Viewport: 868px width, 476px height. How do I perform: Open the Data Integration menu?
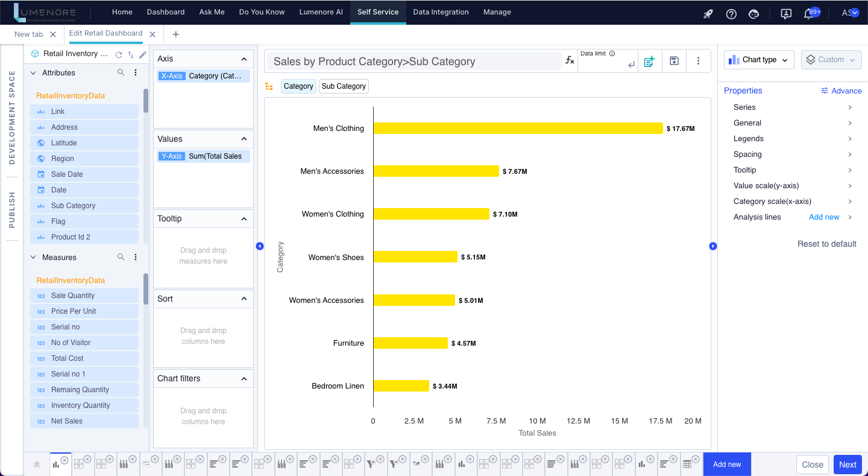coord(441,12)
